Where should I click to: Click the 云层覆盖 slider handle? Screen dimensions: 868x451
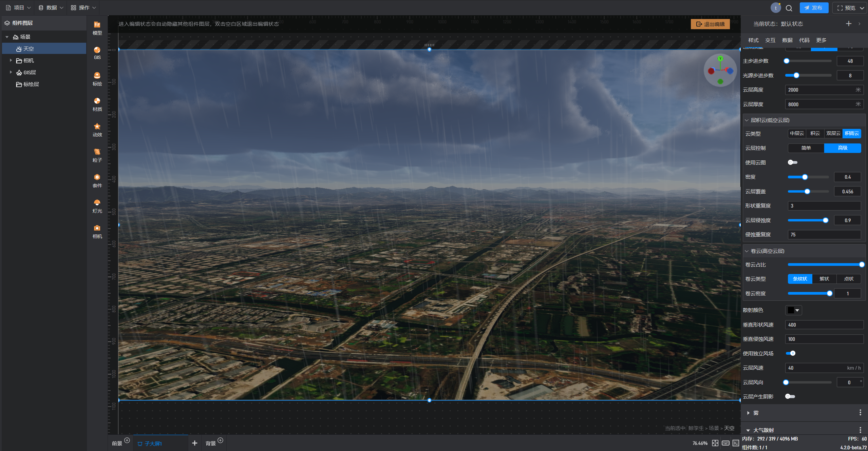point(807,192)
